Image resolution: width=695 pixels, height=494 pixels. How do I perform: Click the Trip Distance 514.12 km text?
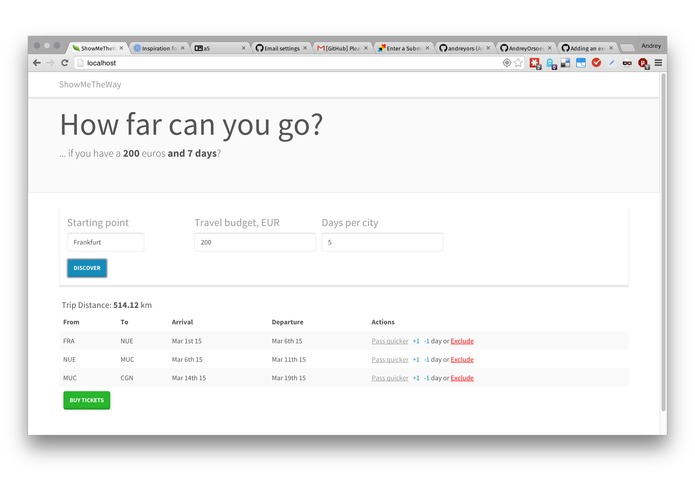point(107,305)
